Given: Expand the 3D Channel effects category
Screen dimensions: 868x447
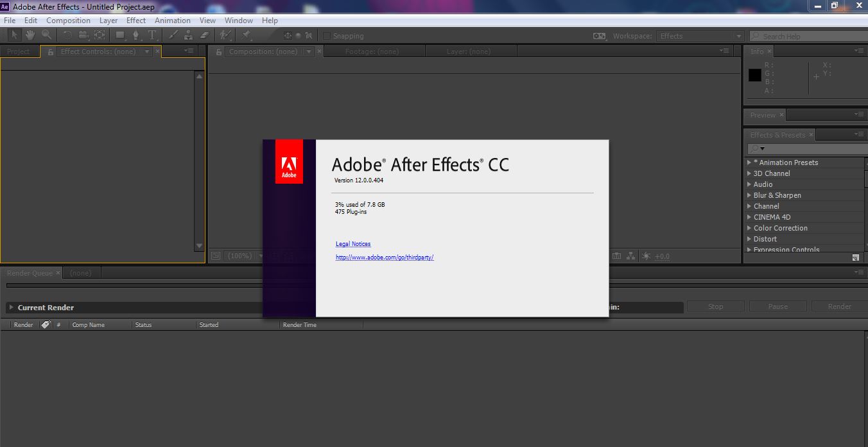Looking at the screenshot, I should [x=749, y=173].
